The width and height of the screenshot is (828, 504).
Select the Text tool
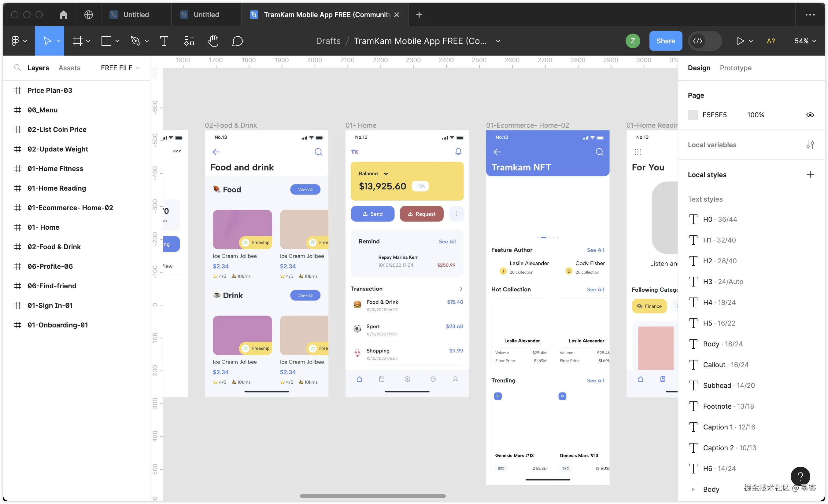(x=164, y=41)
